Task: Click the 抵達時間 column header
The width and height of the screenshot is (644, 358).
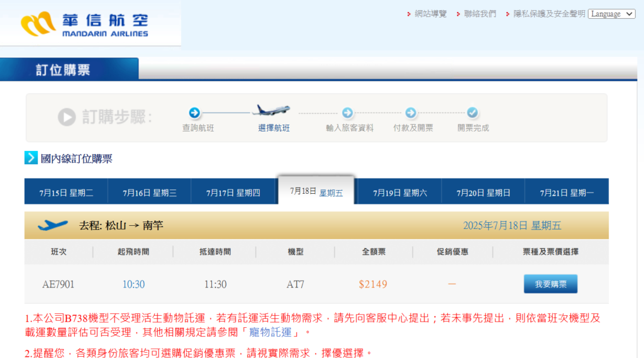Action: point(215,252)
